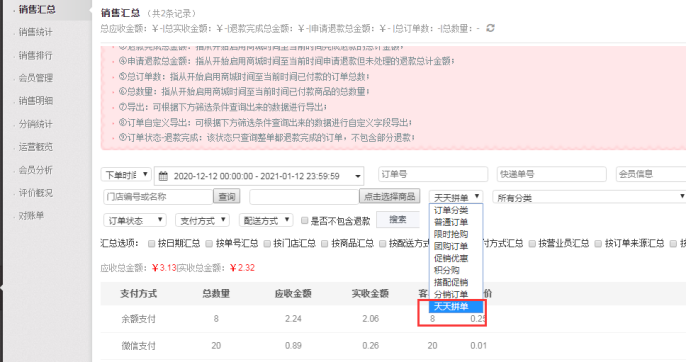687x363 pixels.
Task: Select 普通订单 in the dropdown list
Action: tap(456, 222)
